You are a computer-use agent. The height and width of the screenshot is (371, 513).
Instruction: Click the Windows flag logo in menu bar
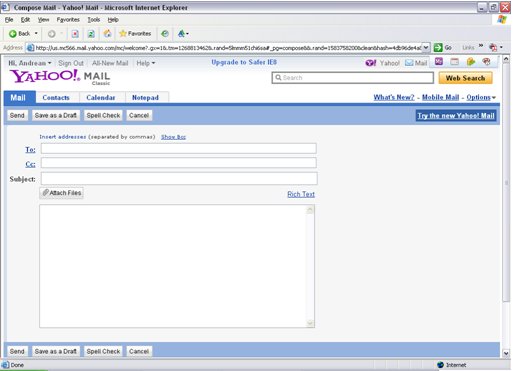pos(502,19)
